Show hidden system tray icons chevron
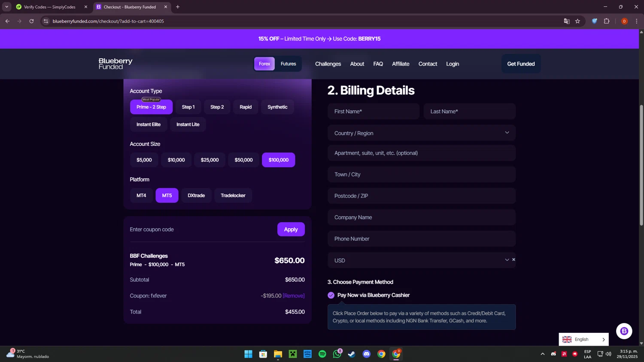The width and height of the screenshot is (644, 362). point(543,354)
